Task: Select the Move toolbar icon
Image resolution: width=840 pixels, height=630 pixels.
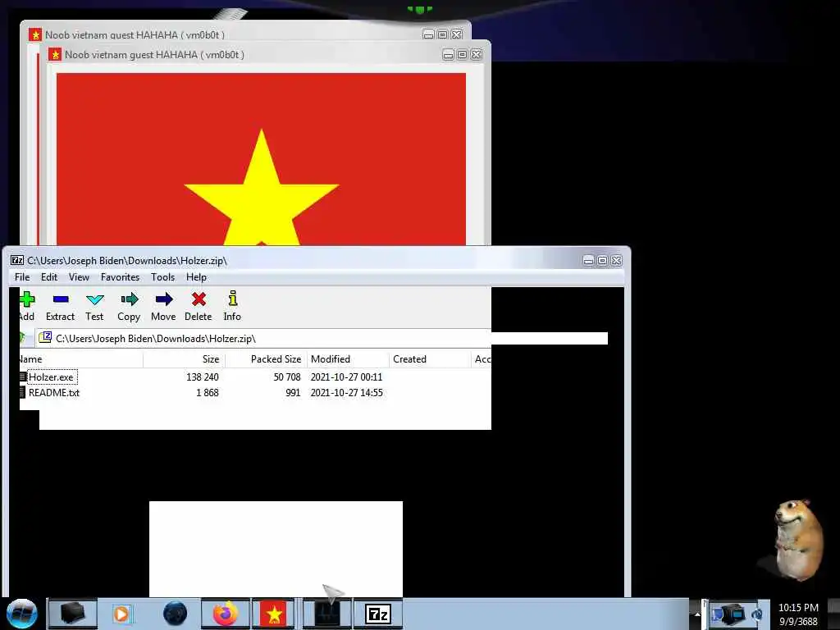Action: [x=164, y=299]
